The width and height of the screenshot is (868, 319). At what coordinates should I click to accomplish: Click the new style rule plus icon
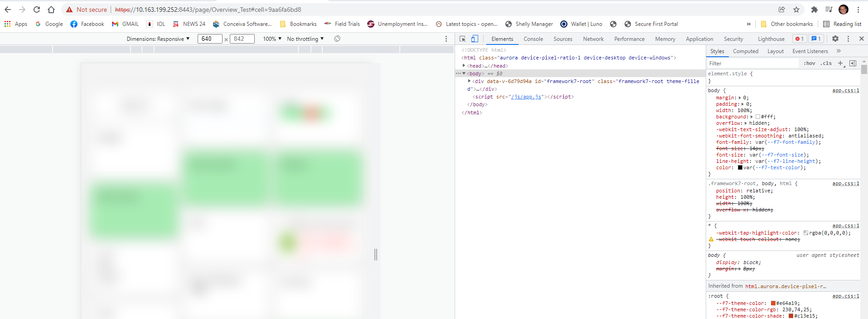coord(840,63)
